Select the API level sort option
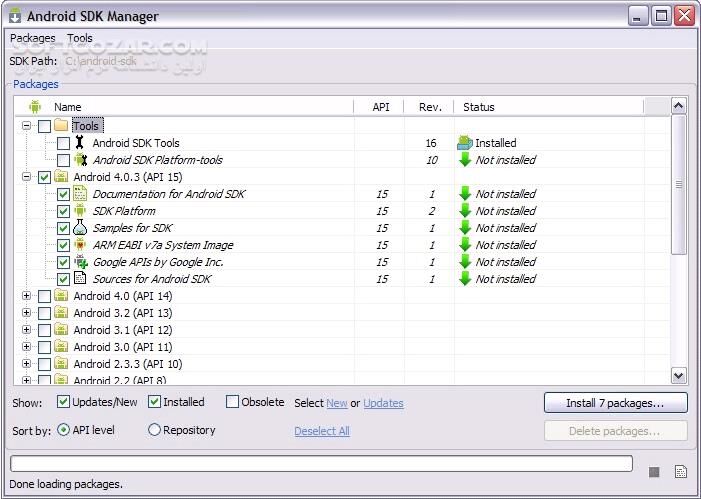This screenshot has height=499, width=701. tap(63, 430)
